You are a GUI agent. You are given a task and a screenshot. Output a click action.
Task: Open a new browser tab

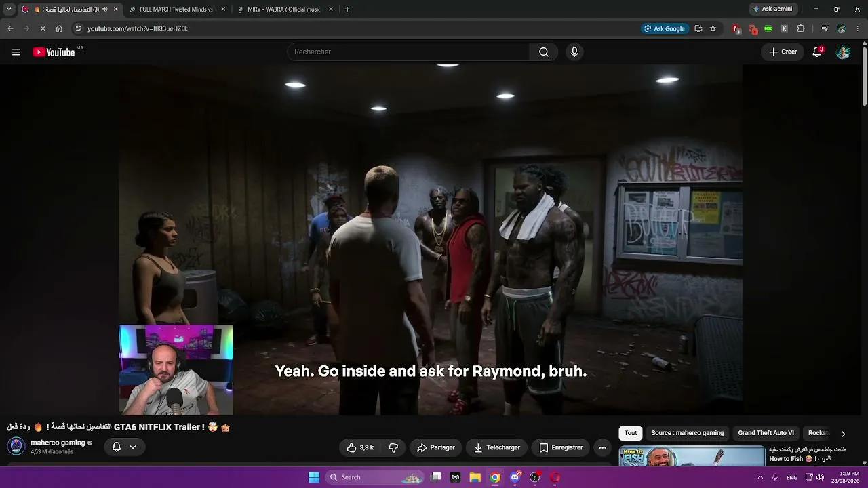click(x=347, y=9)
